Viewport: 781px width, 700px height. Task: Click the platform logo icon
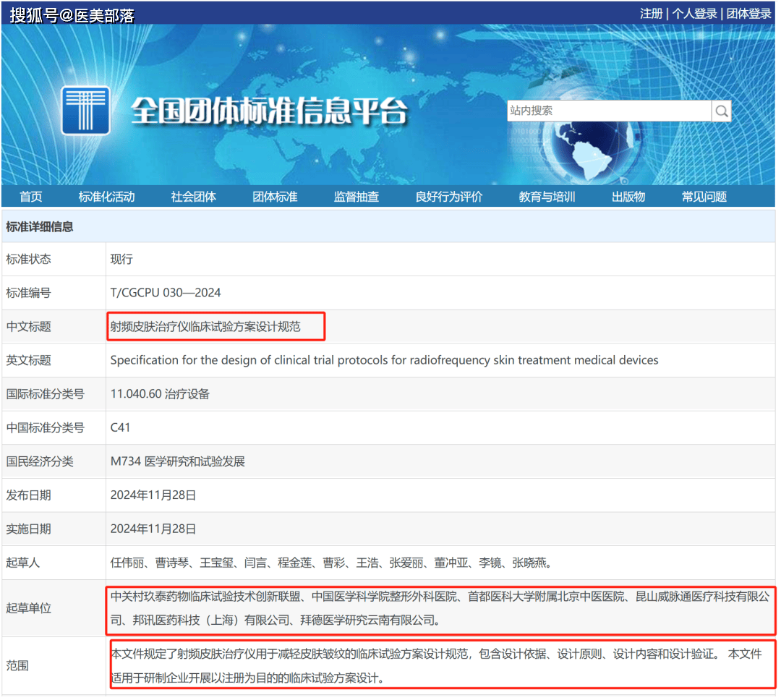(85, 111)
